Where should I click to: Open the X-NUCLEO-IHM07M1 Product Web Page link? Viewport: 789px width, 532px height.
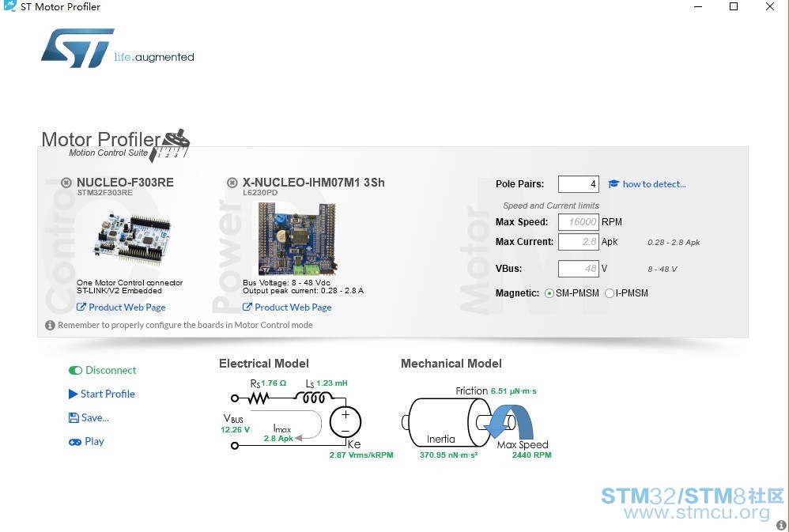click(x=287, y=307)
